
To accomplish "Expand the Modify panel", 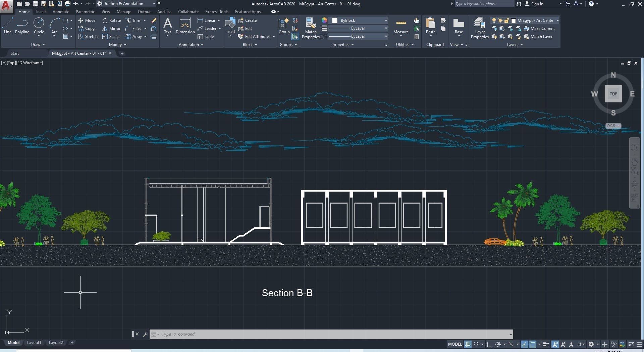I will click(x=118, y=45).
